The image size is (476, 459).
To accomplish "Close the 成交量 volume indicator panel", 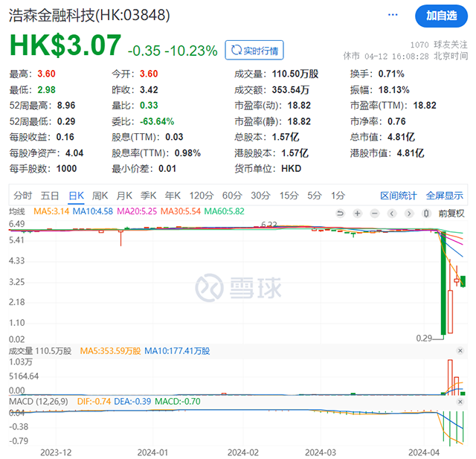I will 460,351.
